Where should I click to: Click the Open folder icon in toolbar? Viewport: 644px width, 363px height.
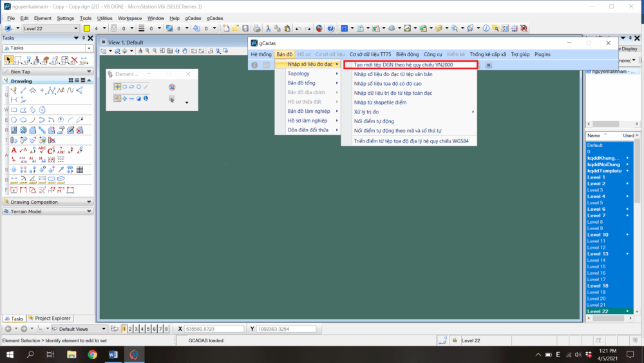coord(236,28)
